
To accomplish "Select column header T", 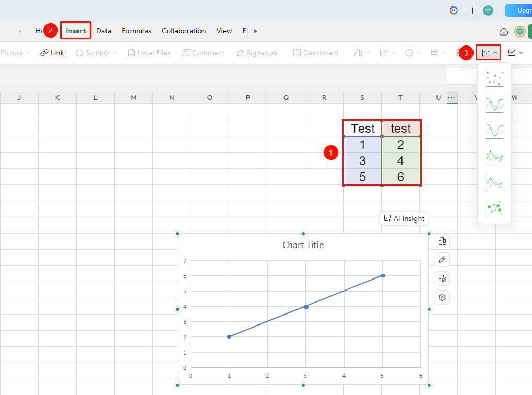I will pos(400,98).
